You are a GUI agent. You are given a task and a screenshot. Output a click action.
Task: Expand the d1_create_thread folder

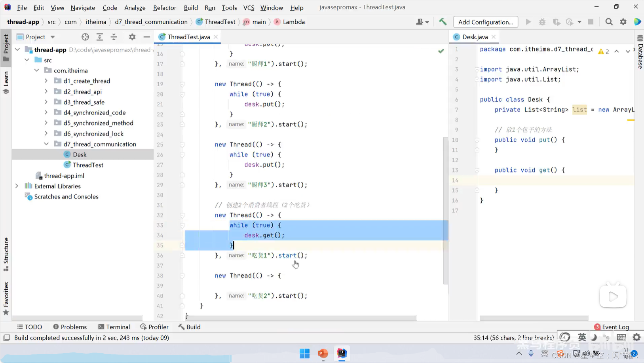[x=46, y=81]
